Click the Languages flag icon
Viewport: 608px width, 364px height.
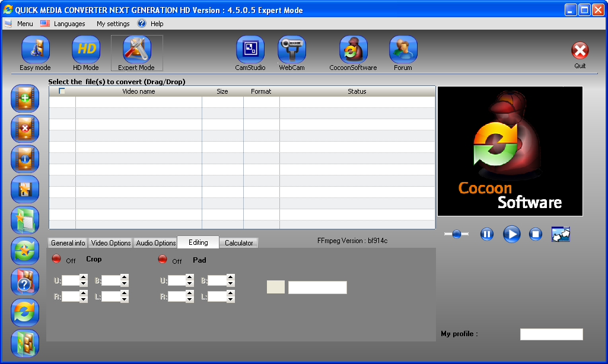click(x=45, y=23)
